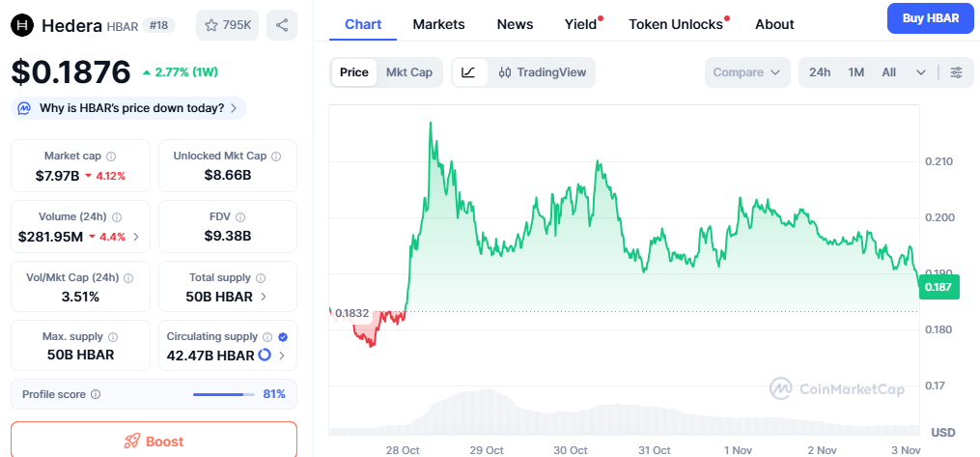The width and height of the screenshot is (980, 457).
Task: Open chart settings sliders icon
Action: tap(956, 72)
